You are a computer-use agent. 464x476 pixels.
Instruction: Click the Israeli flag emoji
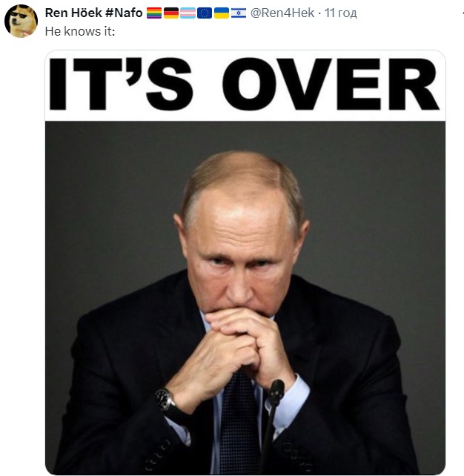point(239,13)
